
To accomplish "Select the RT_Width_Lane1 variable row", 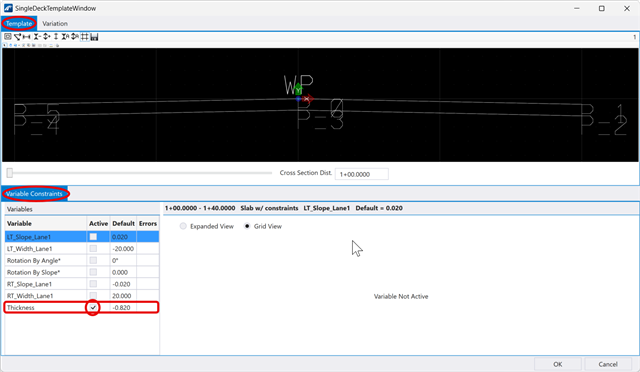I will [x=82, y=295].
